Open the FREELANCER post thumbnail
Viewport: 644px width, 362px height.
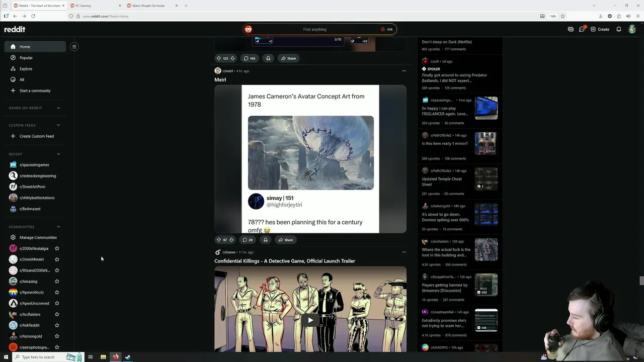point(486,108)
